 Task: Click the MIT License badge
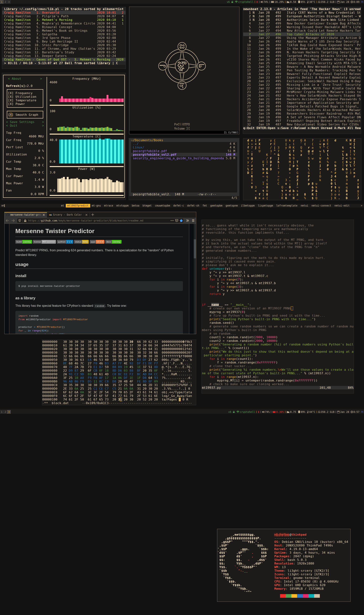click(44, 242)
